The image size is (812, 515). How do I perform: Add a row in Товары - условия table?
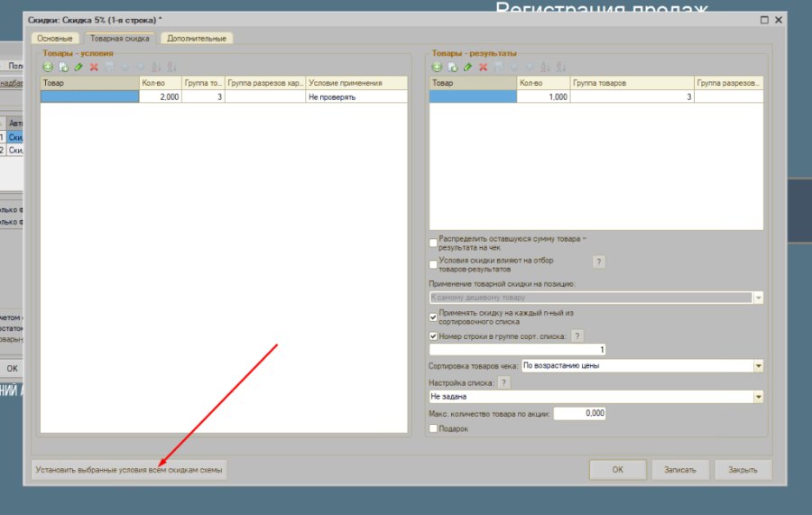[48, 68]
